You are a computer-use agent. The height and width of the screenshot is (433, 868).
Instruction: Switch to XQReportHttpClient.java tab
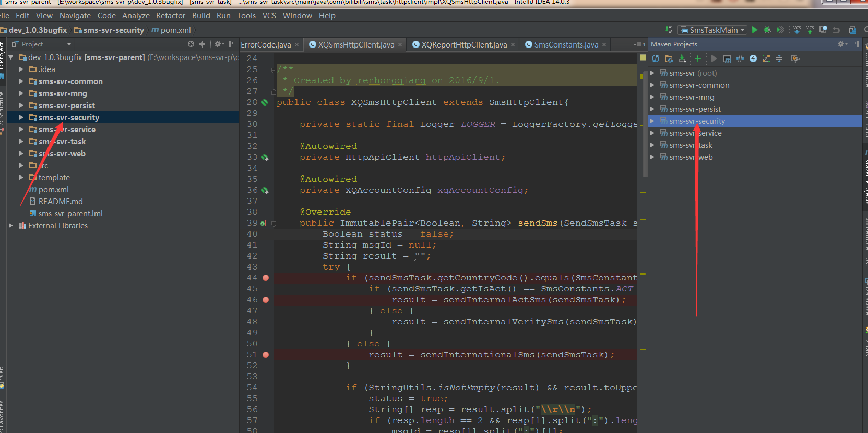tap(463, 45)
